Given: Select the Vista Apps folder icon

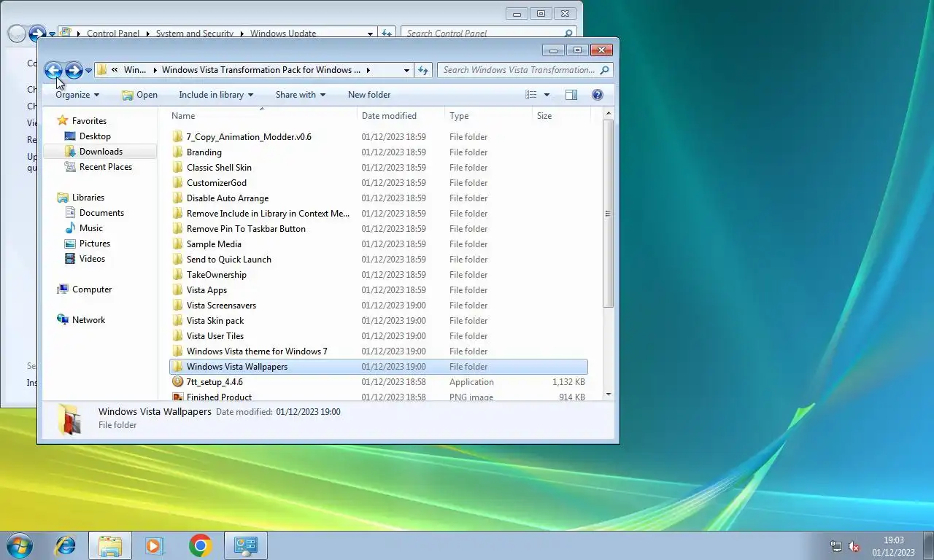Looking at the screenshot, I should pyautogui.click(x=177, y=290).
